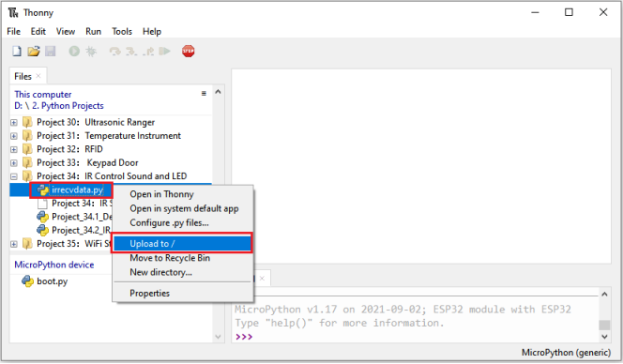623x364 pixels.
Task: Choose Open in Thonny from context menu
Action: pyautogui.click(x=183, y=194)
